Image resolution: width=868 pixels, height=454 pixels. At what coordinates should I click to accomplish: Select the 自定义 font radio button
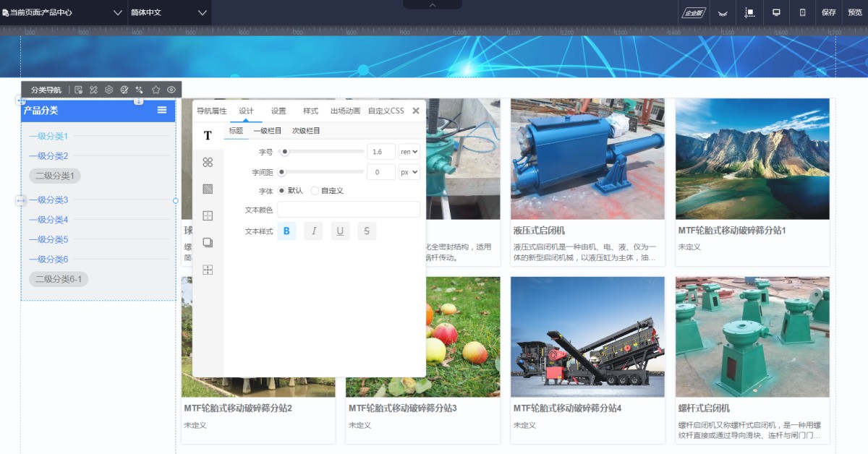pyautogui.click(x=315, y=191)
